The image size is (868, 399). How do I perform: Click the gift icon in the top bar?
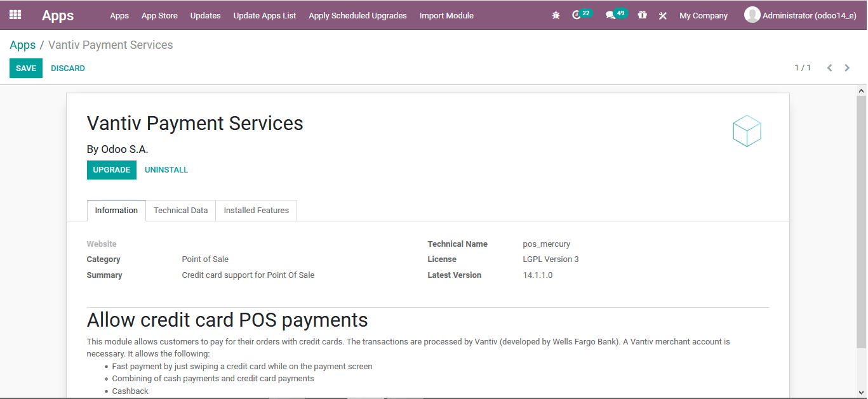(x=643, y=15)
